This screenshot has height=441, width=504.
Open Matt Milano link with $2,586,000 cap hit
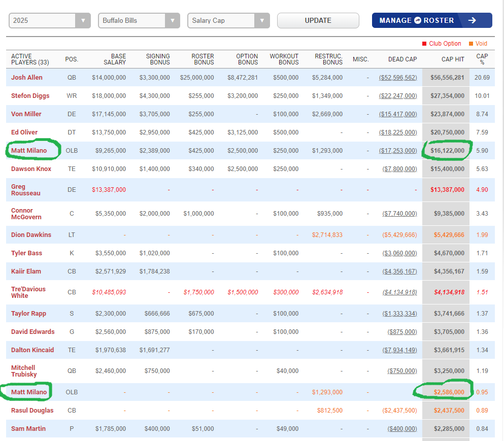coord(29,392)
